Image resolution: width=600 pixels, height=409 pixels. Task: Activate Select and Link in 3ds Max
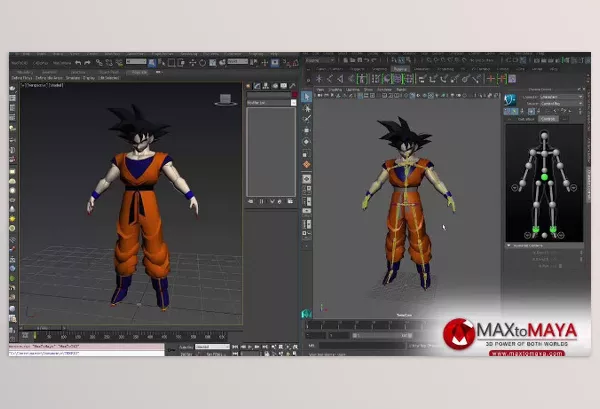(x=99, y=62)
